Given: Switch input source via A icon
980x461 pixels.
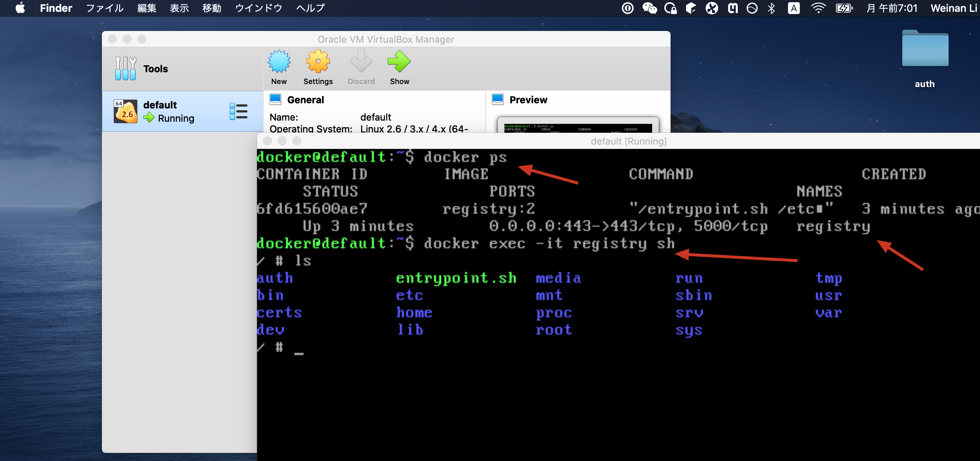Looking at the screenshot, I should click(x=794, y=8).
